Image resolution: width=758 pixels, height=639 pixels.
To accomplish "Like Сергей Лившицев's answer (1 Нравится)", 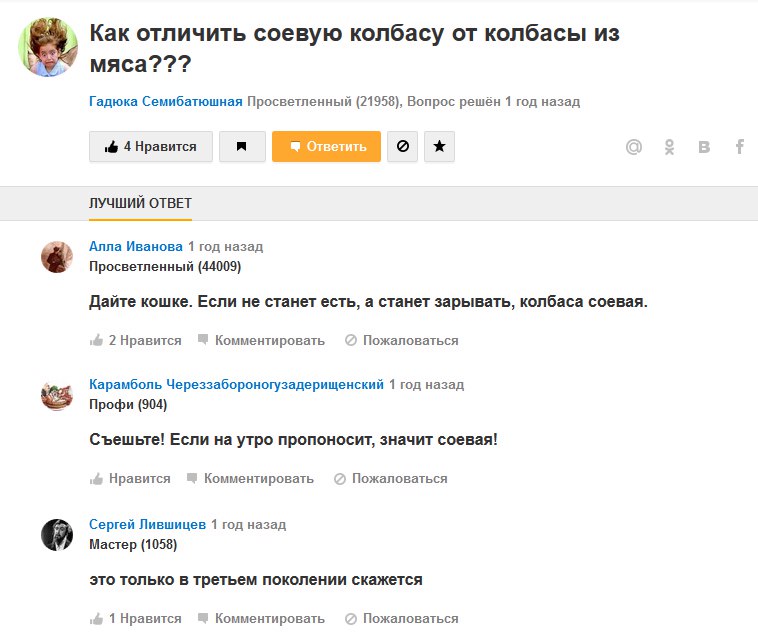I will 136,618.
